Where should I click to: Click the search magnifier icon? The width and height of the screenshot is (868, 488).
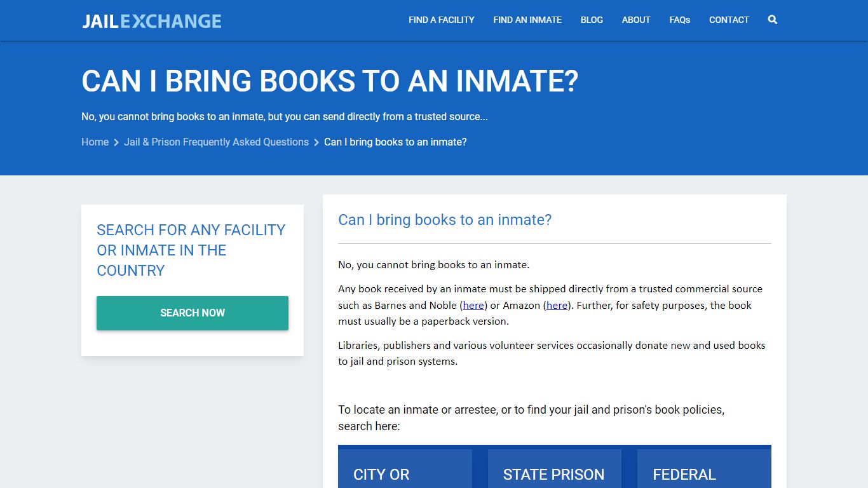pos(772,20)
